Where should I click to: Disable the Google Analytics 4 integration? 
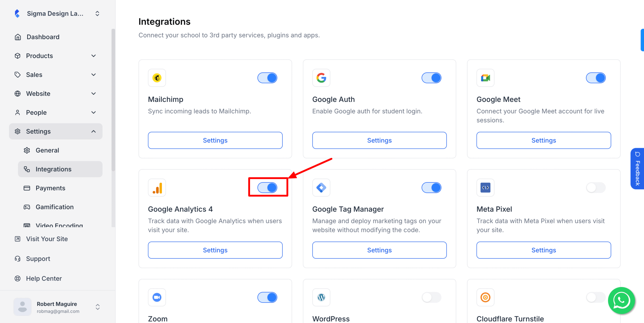268,187
